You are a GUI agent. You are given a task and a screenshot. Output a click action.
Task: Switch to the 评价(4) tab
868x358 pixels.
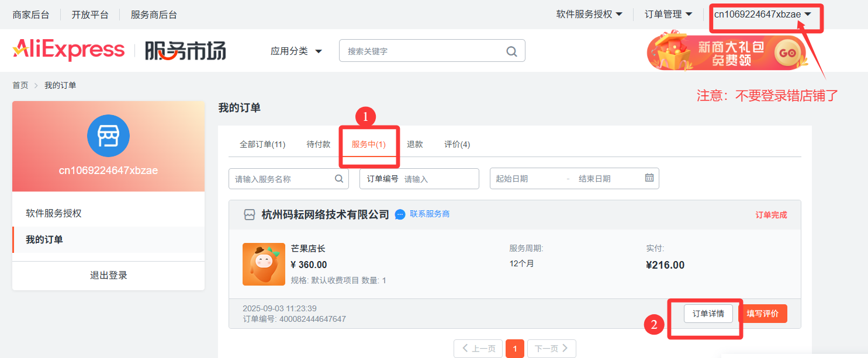tap(457, 144)
